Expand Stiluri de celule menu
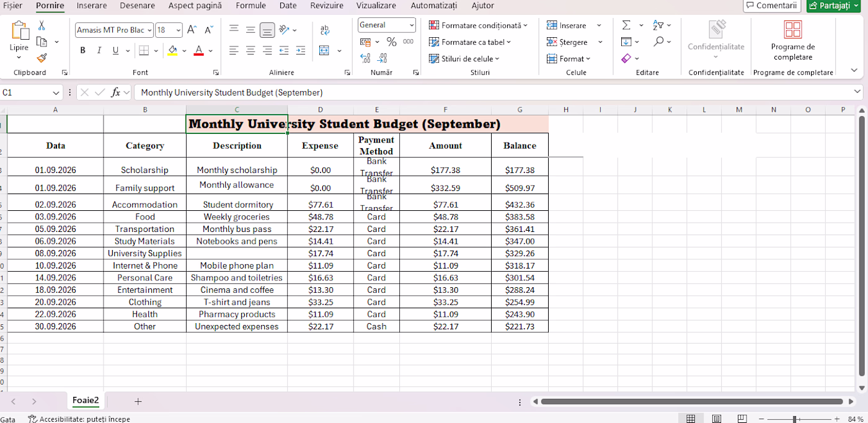 [x=464, y=59]
